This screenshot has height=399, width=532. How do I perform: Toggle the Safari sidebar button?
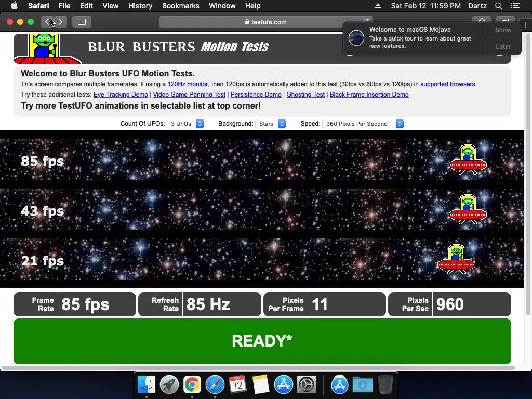pyautogui.click(x=82, y=22)
